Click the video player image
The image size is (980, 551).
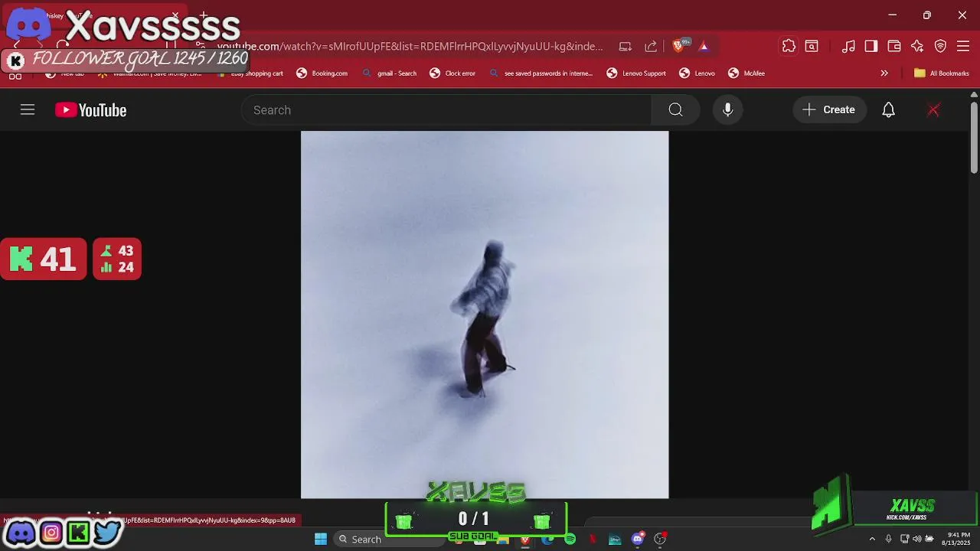tap(485, 315)
